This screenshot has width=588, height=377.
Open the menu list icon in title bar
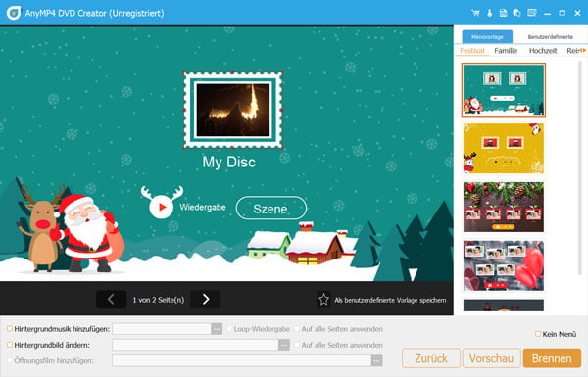click(x=532, y=13)
